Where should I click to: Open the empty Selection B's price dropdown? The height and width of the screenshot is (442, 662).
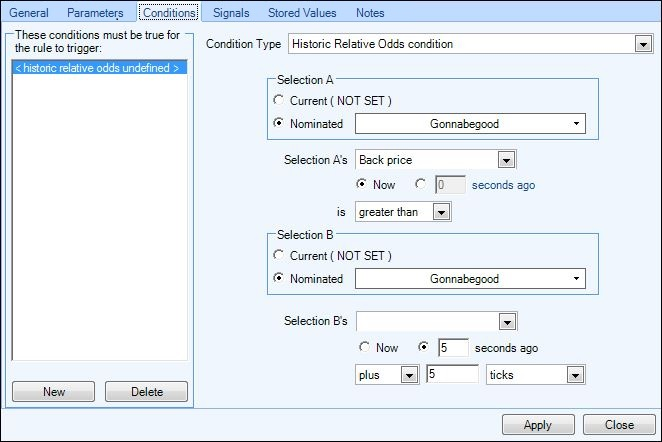[437, 322]
